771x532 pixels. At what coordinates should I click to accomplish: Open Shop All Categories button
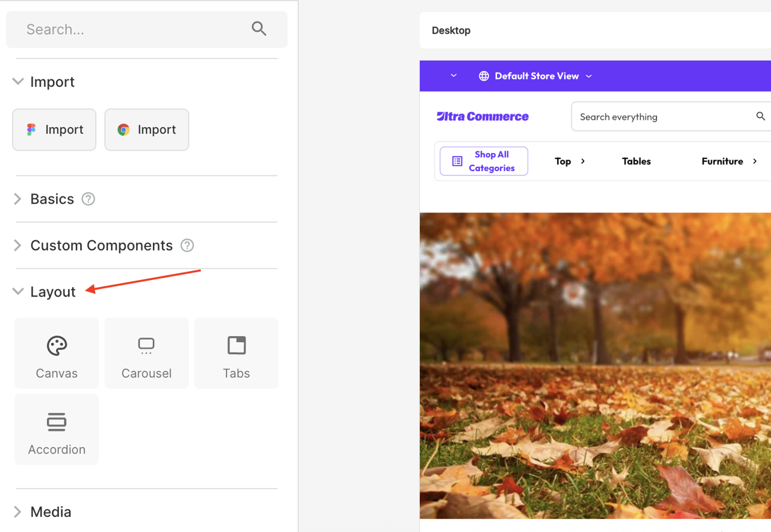(484, 161)
